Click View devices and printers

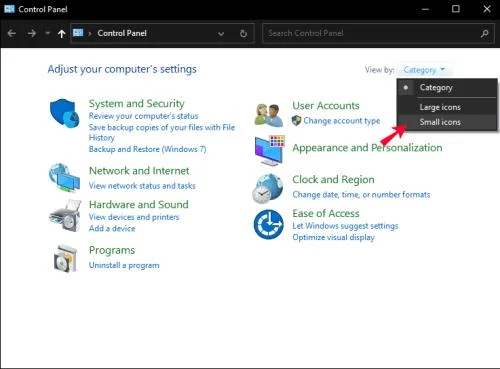(134, 217)
